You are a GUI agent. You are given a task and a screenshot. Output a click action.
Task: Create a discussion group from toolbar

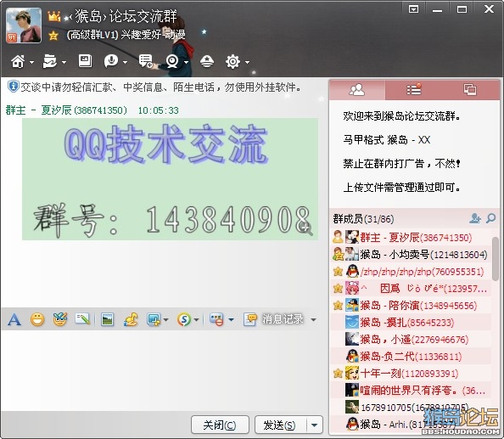coord(146,61)
